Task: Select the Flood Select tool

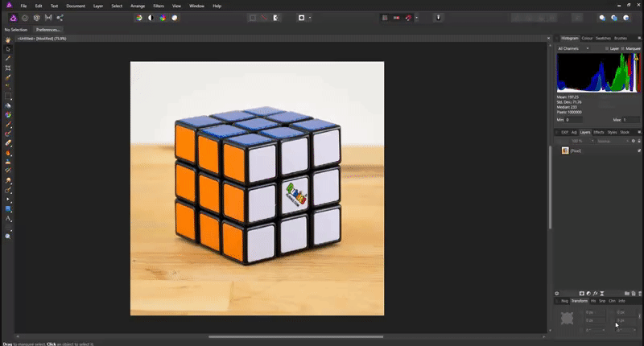Action: (8, 87)
